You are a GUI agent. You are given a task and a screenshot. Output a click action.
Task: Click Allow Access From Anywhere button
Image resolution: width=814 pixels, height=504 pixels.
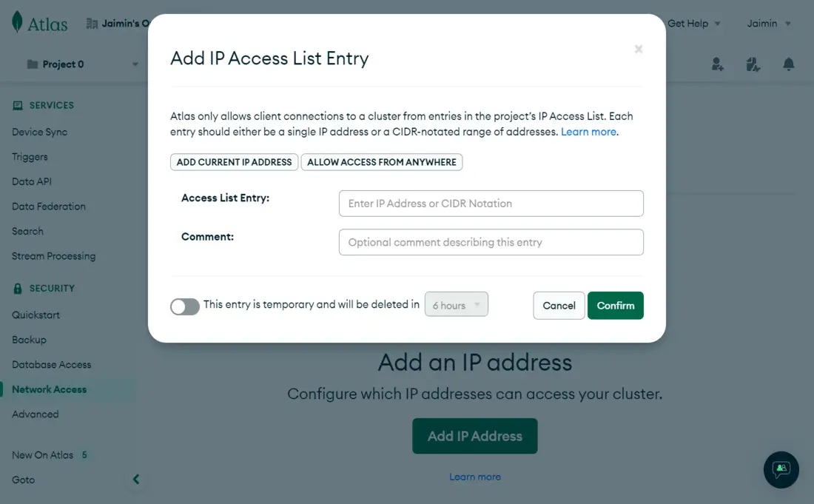(x=382, y=162)
